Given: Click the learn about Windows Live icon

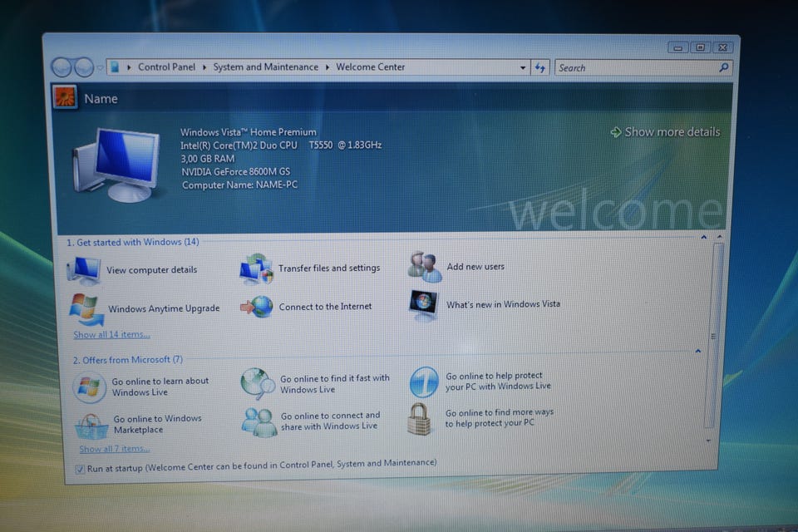Looking at the screenshot, I should [89, 387].
